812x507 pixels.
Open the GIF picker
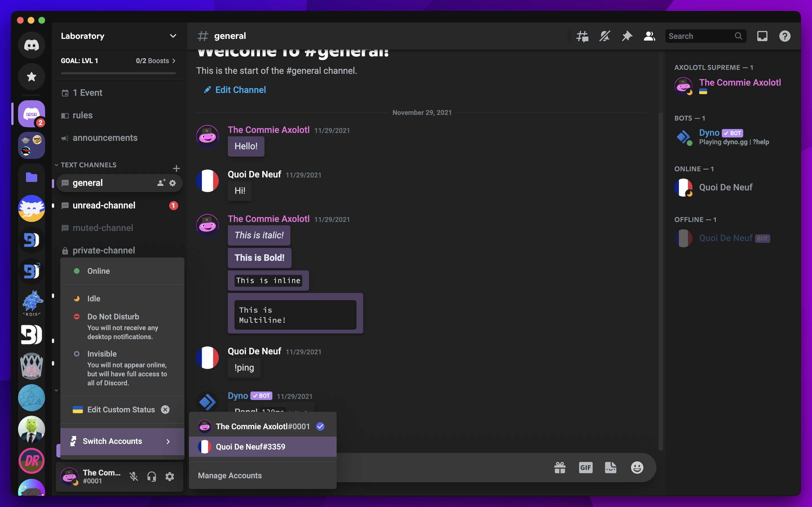point(585,468)
